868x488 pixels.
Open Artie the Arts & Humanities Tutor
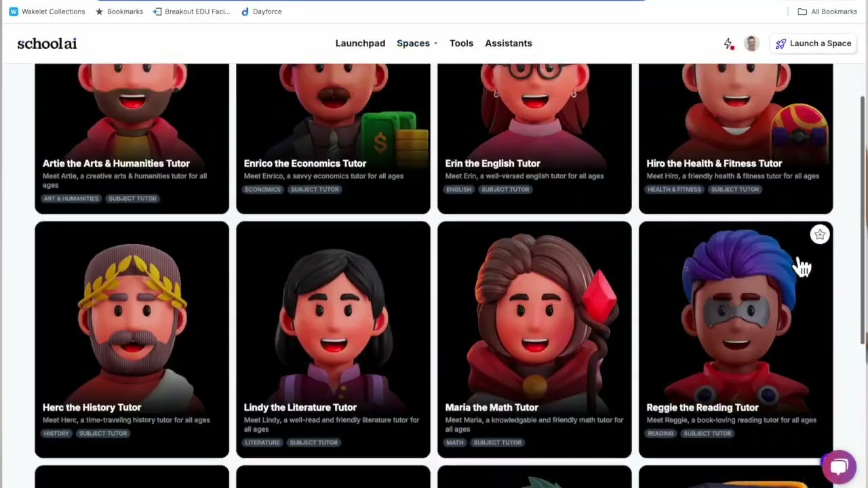pyautogui.click(x=132, y=138)
